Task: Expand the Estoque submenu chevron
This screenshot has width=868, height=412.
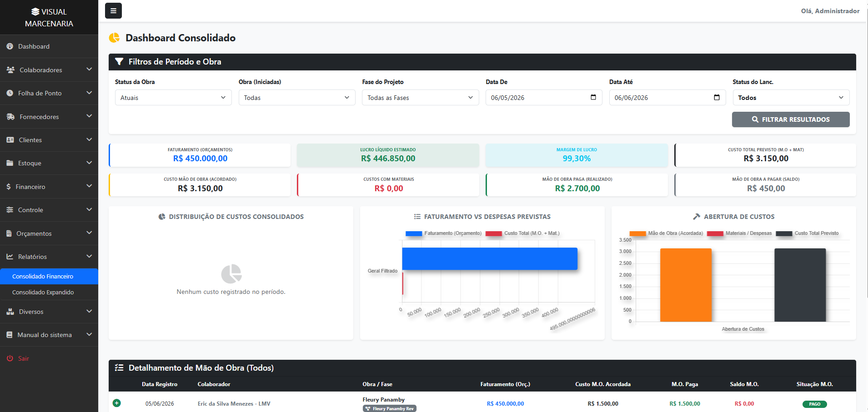Action: click(89, 163)
